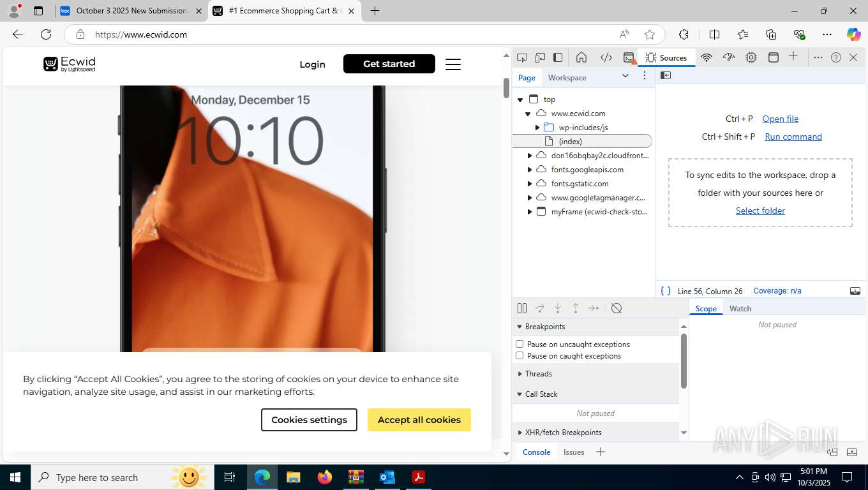The height and width of the screenshot is (490, 868).
Task: Toggle the DevTools activity bar sidebar icon
Action: coord(558,57)
